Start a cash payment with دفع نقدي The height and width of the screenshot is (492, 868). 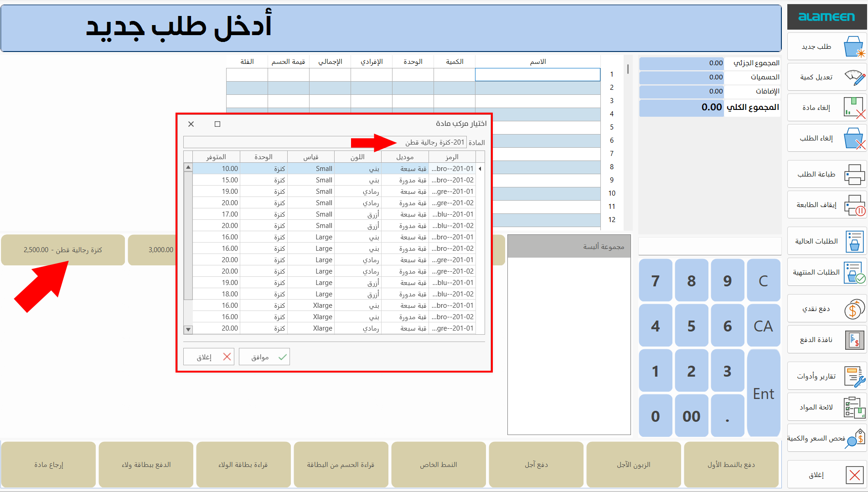tap(826, 308)
